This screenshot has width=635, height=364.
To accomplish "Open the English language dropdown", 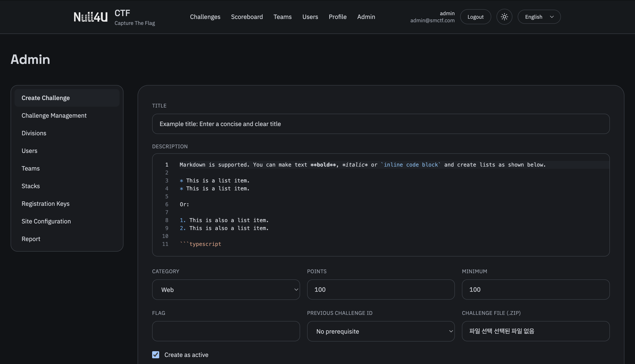I will pyautogui.click(x=539, y=17).
